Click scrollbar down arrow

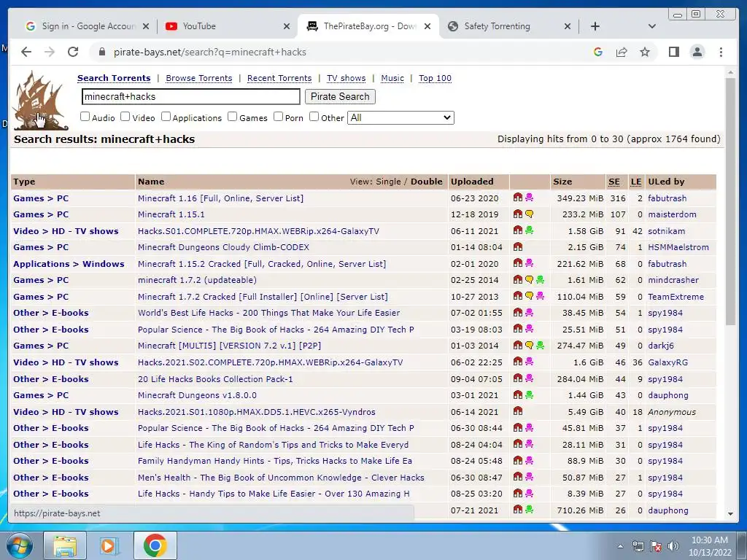point(730,514)
